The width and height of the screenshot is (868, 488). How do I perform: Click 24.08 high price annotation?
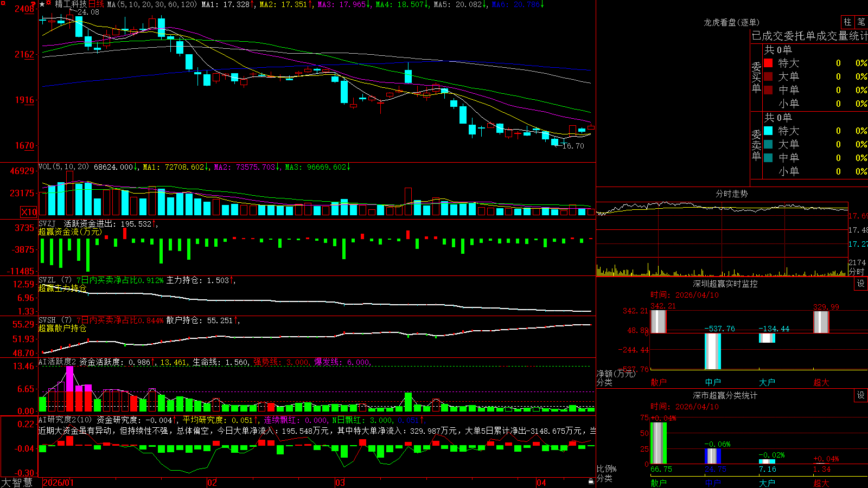88,12
